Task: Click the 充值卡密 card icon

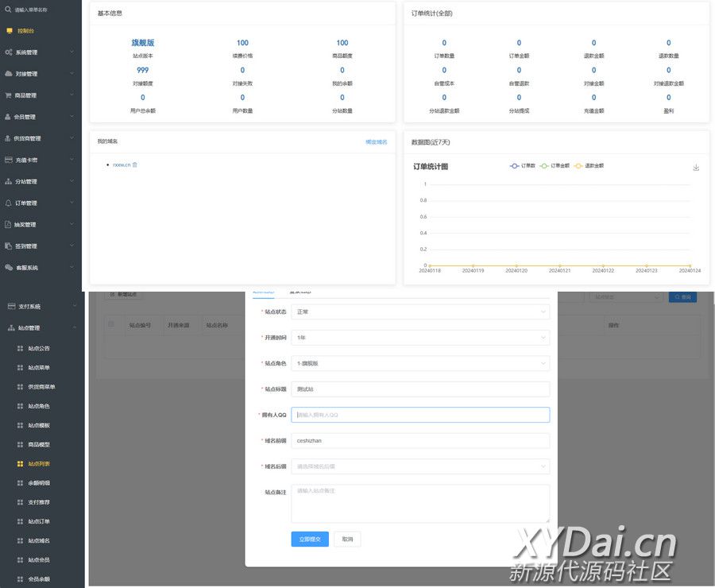Action: click(9, 160)
